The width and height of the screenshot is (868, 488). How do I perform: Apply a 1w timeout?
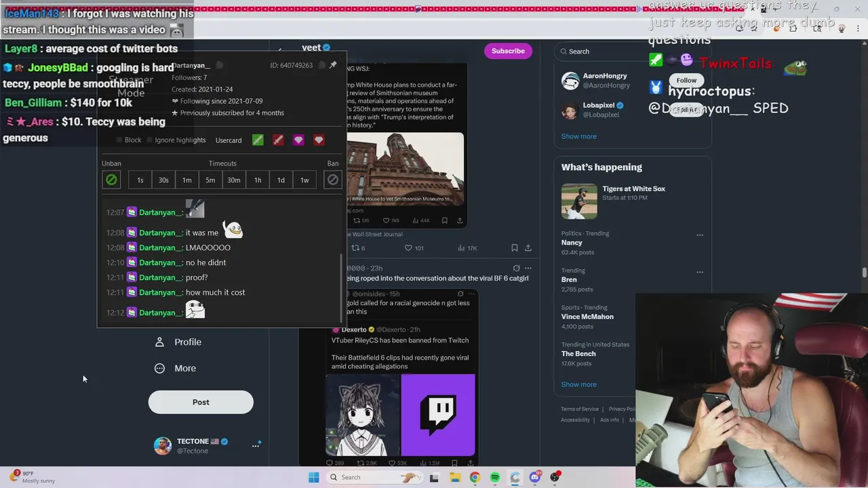(x=304, y=180)
